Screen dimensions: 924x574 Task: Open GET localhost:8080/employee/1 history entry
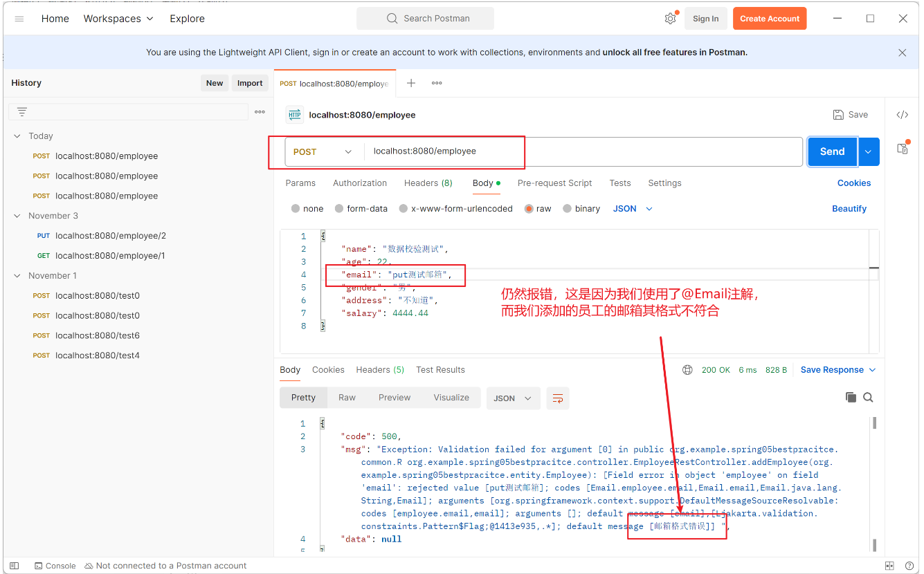point(101,256)
